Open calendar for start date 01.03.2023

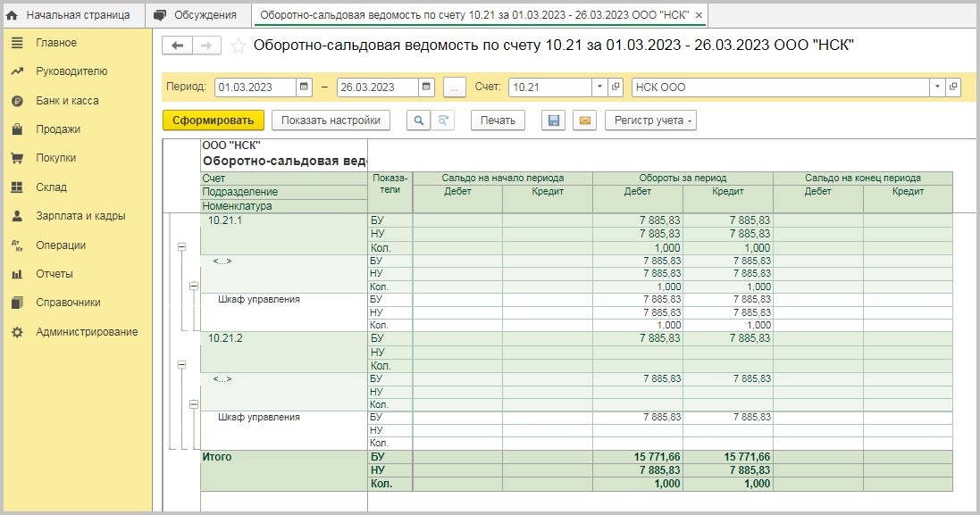(x=304, y=87)
